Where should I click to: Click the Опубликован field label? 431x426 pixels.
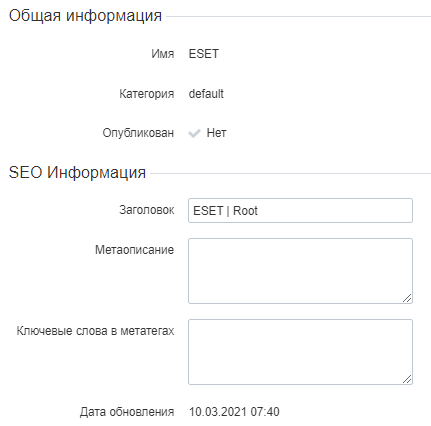[x=138, y=133]
